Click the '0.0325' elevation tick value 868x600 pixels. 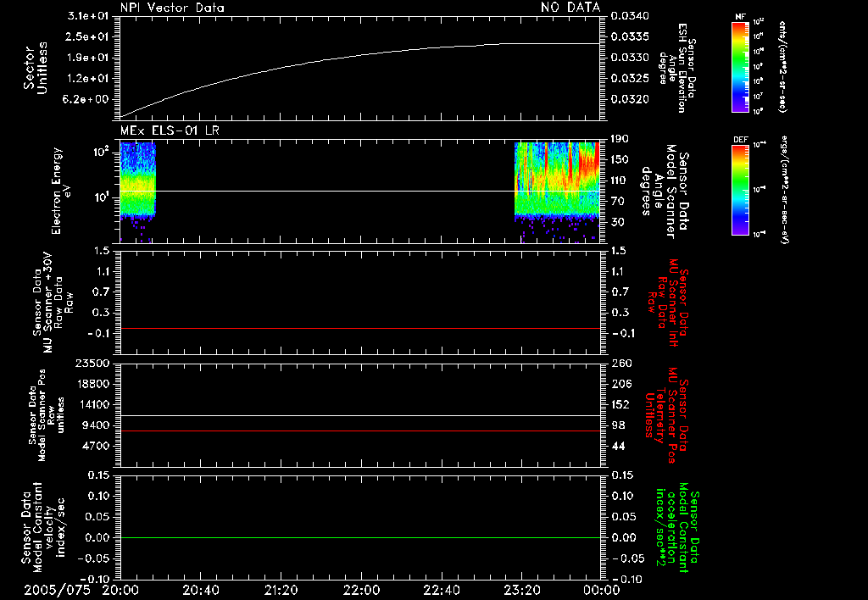pos(630,79)
